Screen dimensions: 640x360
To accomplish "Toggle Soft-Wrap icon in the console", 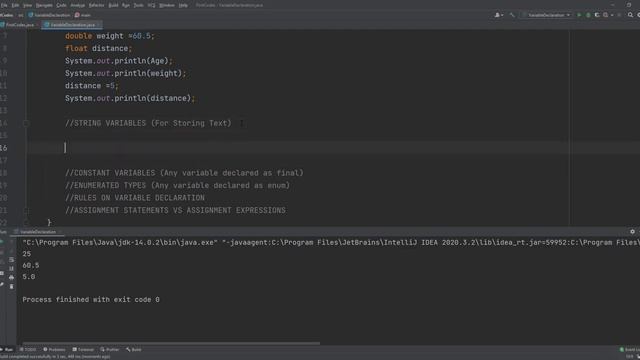I will point(11,260).
